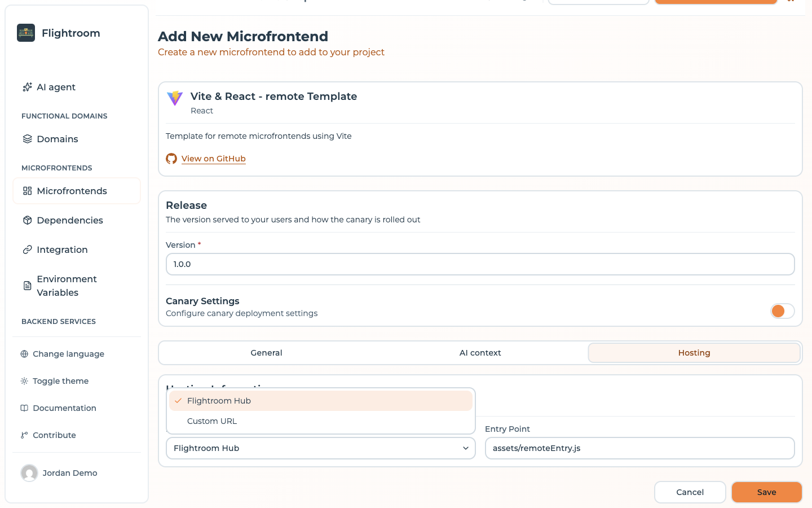
Task: Click the Jordan Demo user name
Action: pos(70,473)
